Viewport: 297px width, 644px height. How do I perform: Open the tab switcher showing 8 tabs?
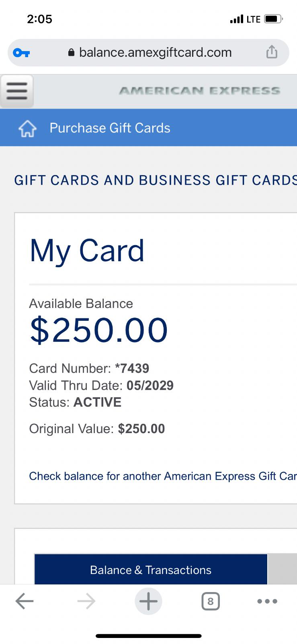point(210,602)
